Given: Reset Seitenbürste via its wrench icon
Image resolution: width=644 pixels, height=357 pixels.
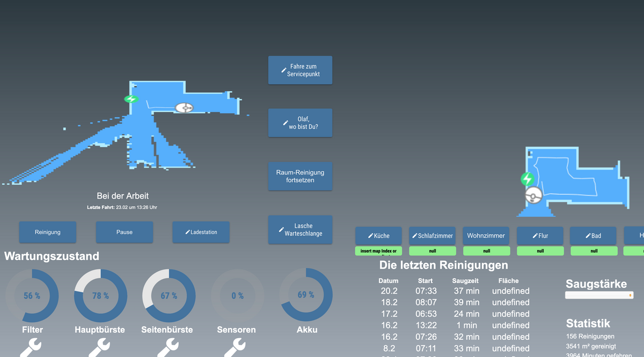Looking at the screenshot, I should [169, 348].
